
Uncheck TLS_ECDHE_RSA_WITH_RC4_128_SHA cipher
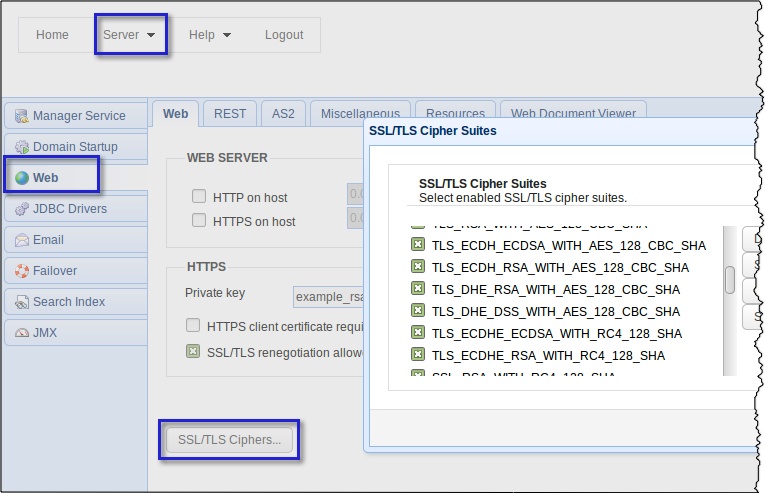pyautogui.click(x=418, y=354)
